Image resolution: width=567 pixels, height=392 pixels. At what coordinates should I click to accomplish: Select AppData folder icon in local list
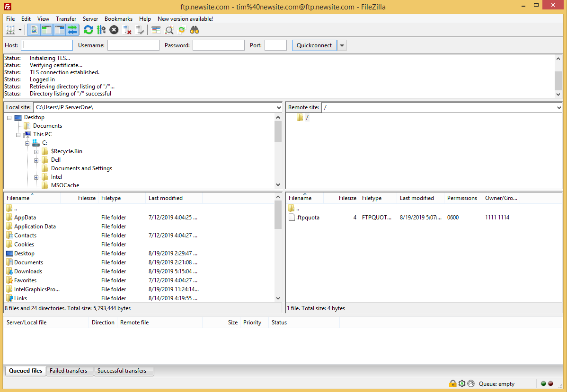pyautogui.click(x=9, y=217)
